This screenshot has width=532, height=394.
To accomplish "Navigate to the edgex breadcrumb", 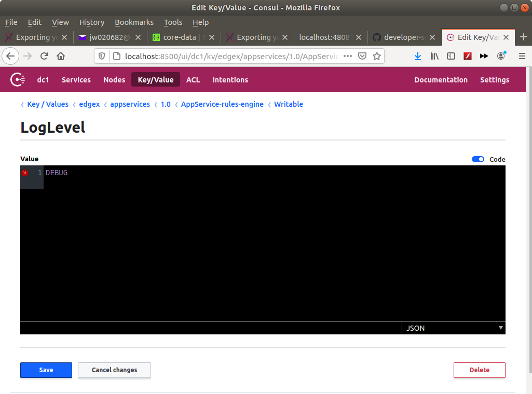I will click(90, 104).
